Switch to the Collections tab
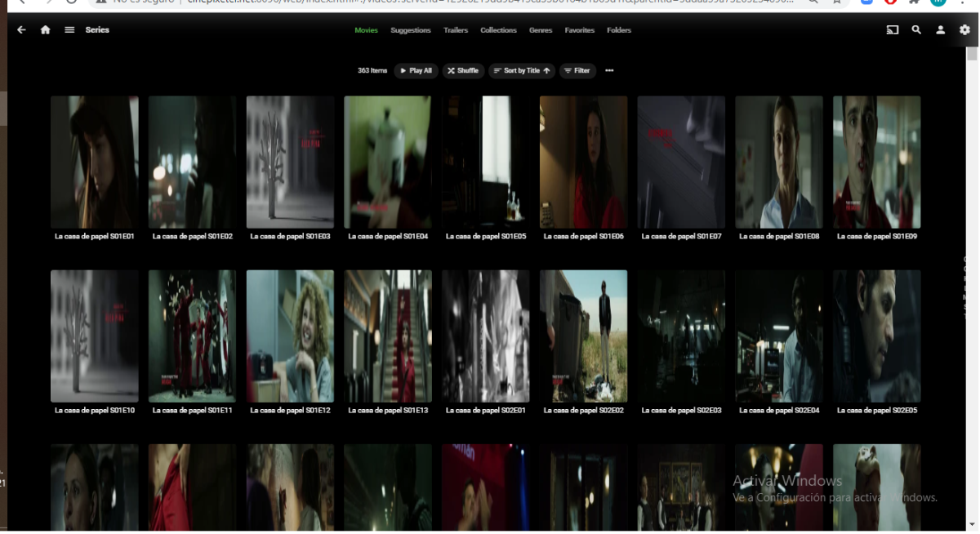This screenshot has width=980, height=534. pos(498,30)
